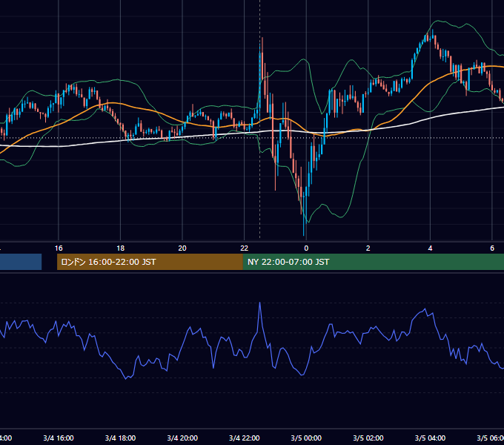Click hour label 2 on price chart axis
The width and height of the screenshot is (504, 445).
368,248
